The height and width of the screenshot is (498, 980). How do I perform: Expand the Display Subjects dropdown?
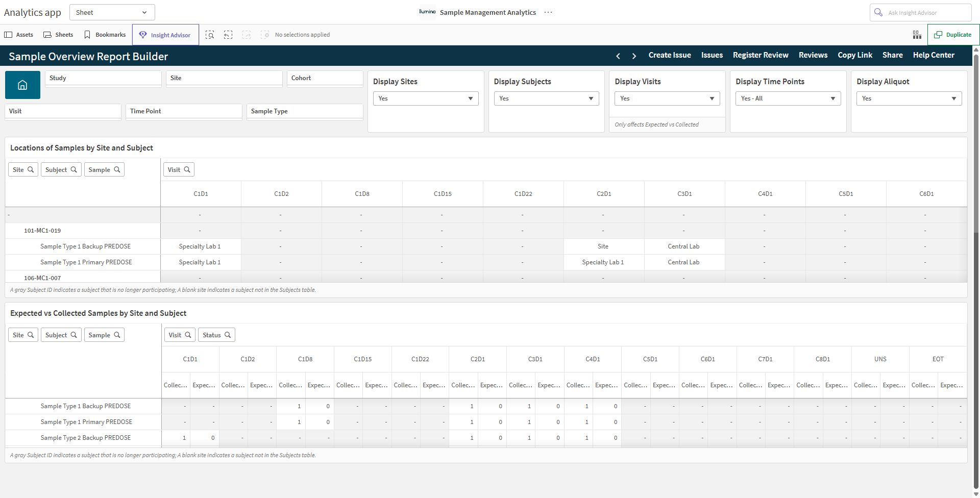coord(546,98)
